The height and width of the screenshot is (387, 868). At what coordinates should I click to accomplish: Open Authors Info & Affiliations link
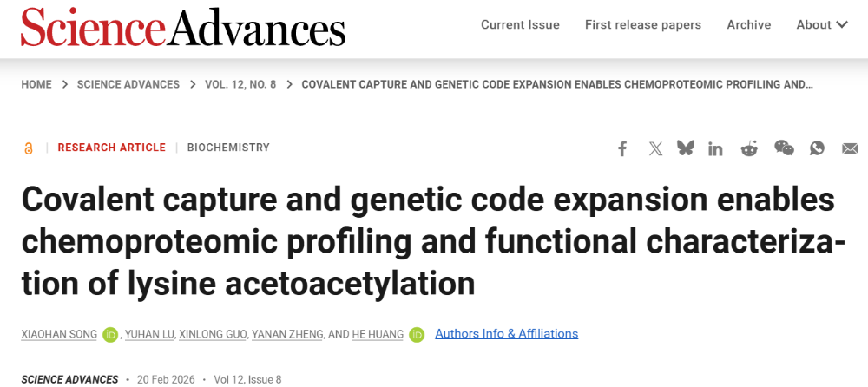tap(506, 334)
